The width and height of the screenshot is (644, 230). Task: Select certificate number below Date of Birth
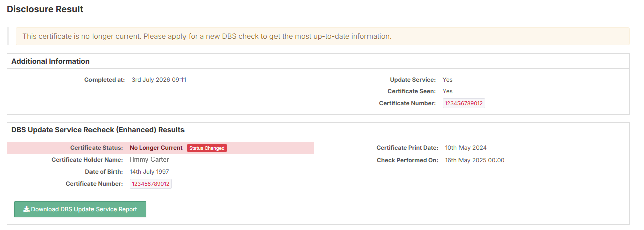[151, 184]
